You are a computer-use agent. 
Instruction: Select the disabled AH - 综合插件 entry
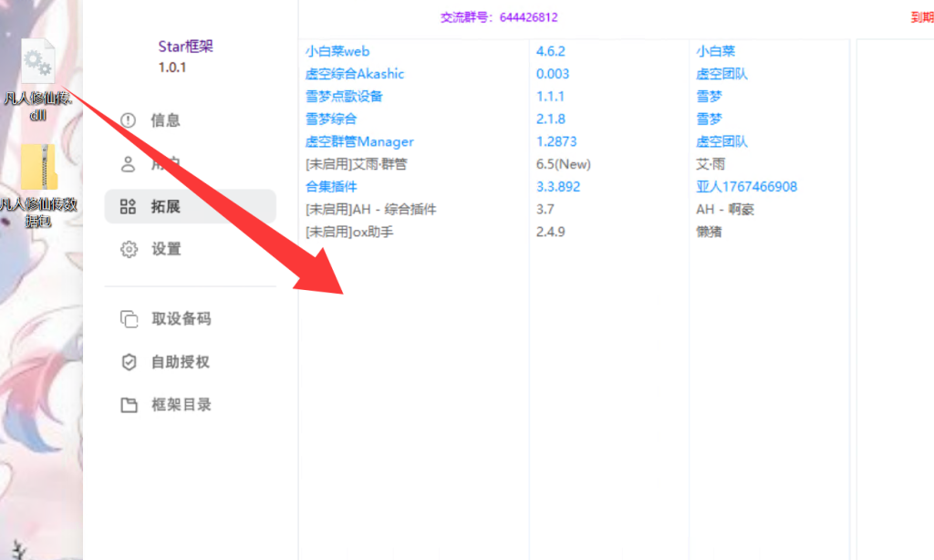[x=371, y=209]
